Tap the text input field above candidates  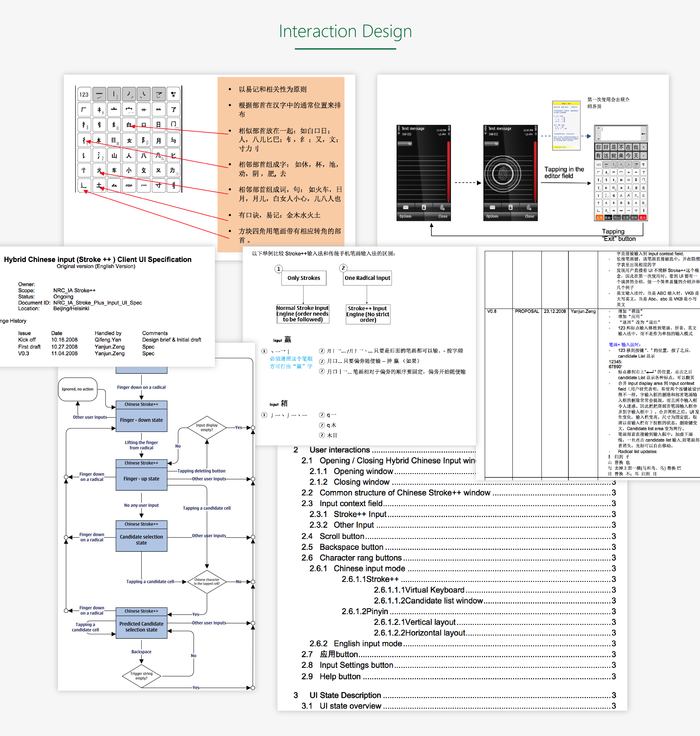(621, 134)
